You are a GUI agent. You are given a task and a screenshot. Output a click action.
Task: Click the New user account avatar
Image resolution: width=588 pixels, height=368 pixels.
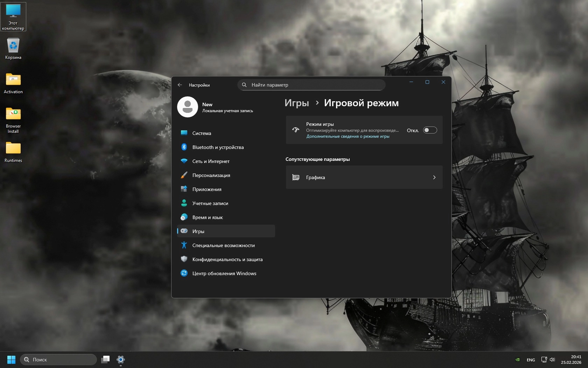[x=188, y=107]
